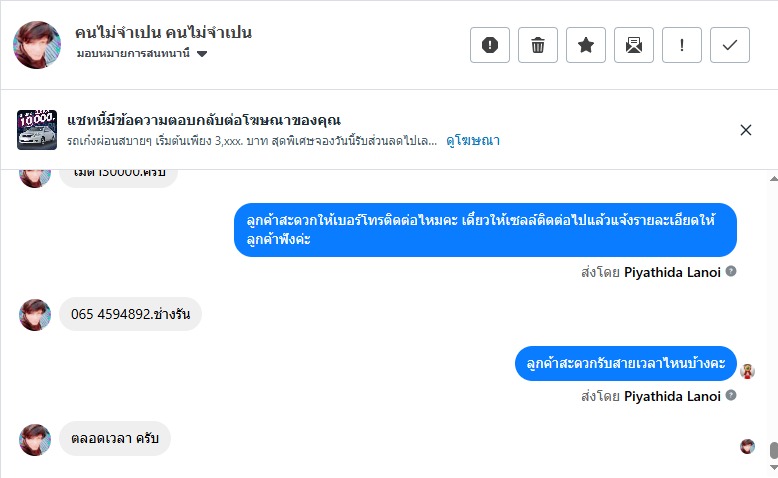Image resolution: width=778 pixels, height=478 pixels.
Task: Open the car ad thumbnail
Action: (x=37, y=130)
